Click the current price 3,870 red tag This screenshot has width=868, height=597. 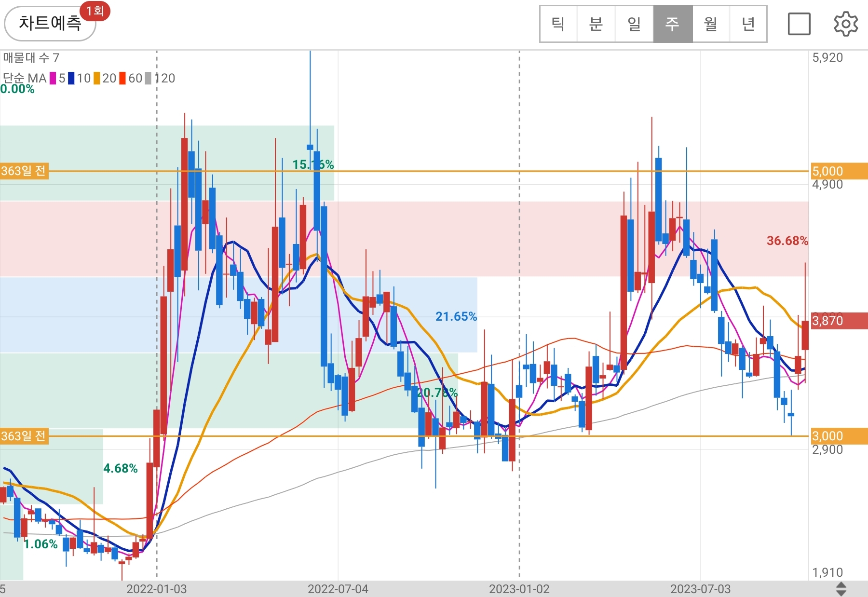(839, 321)
